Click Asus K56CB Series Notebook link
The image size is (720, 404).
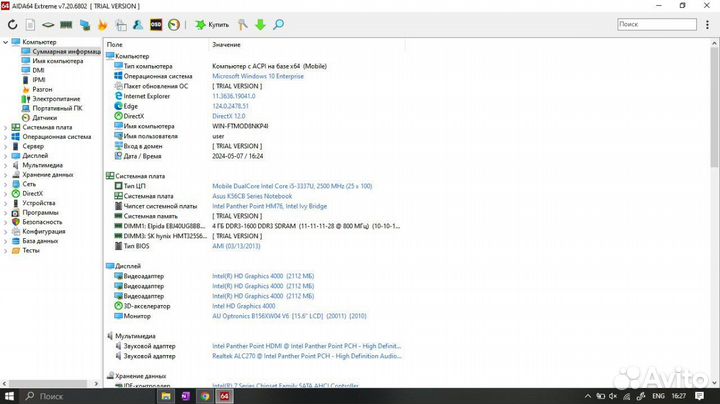point(252,196)
